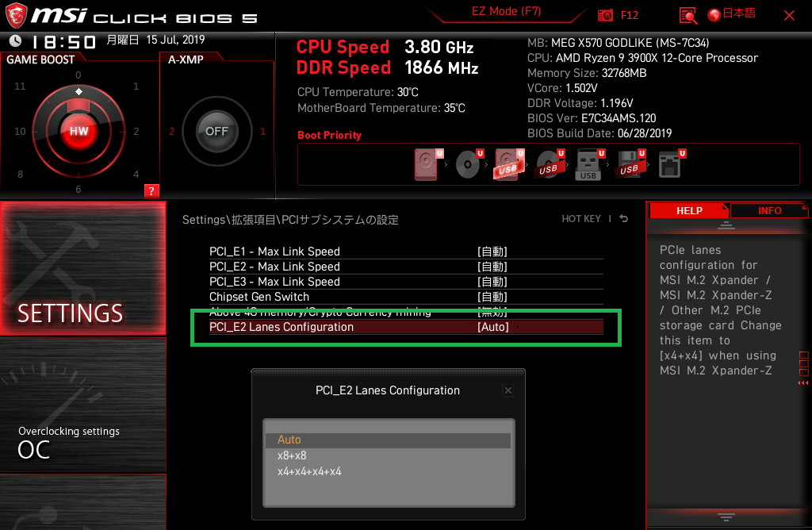Open the HOT KEY list
Image resolution: width=812 pixels, height=530 pixels.
pyautogui.click(x=581, y=219)
